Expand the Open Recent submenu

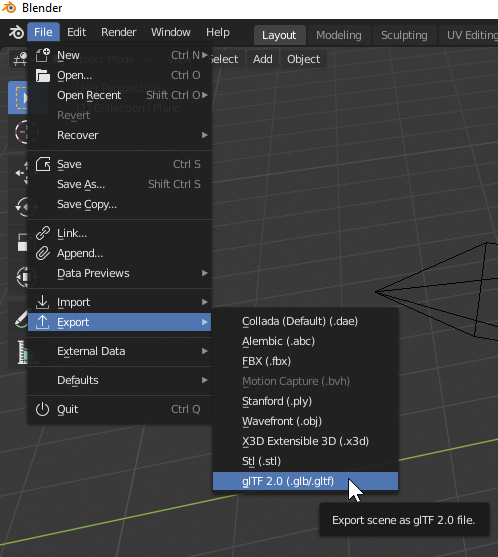(120, 95)
